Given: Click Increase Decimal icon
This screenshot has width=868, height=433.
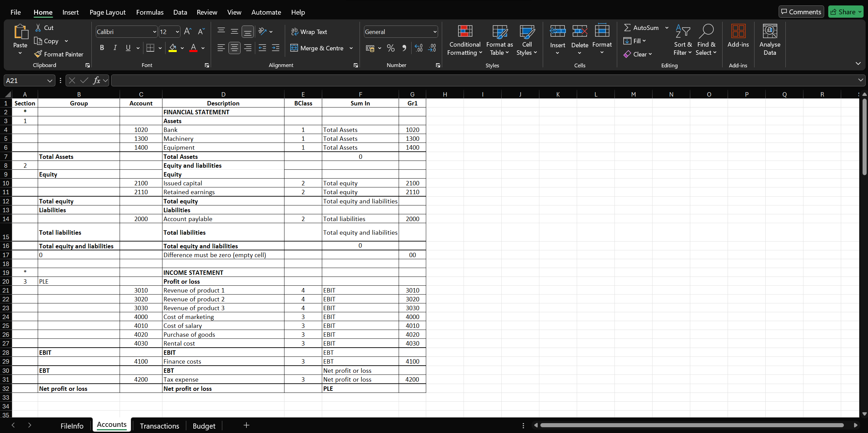Looking at the screenshot, I should coord(419,48).
